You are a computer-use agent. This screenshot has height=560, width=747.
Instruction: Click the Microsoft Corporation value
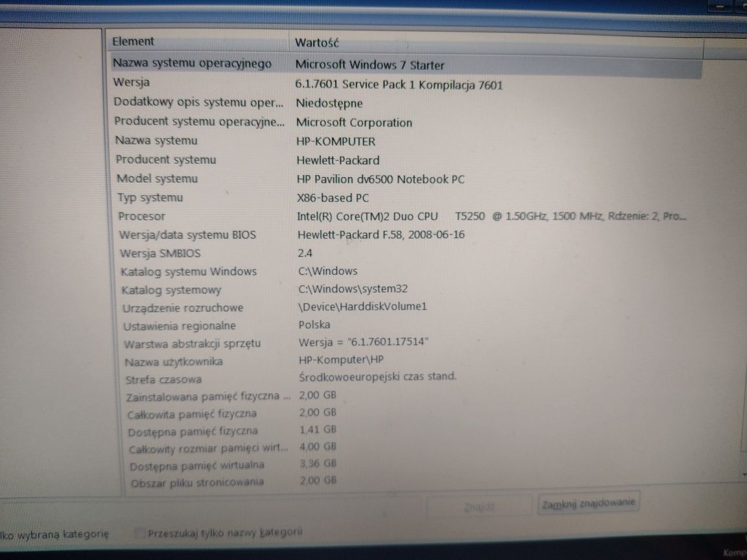point(354,122)
